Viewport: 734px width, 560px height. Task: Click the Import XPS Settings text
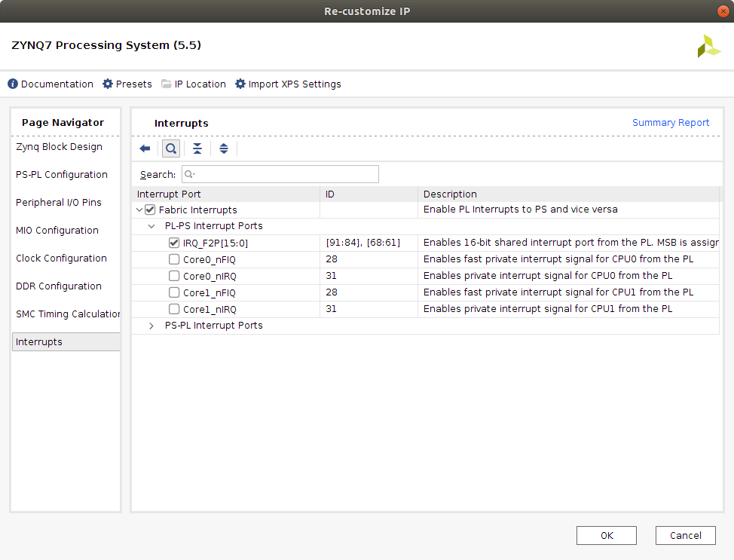(x=295, y=84)
